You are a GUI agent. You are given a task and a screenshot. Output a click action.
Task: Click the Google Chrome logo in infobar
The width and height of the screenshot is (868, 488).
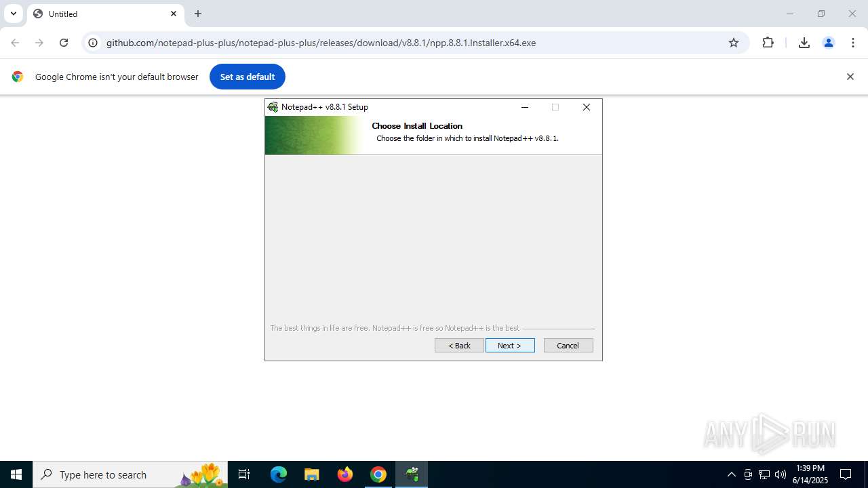(18, 77)
